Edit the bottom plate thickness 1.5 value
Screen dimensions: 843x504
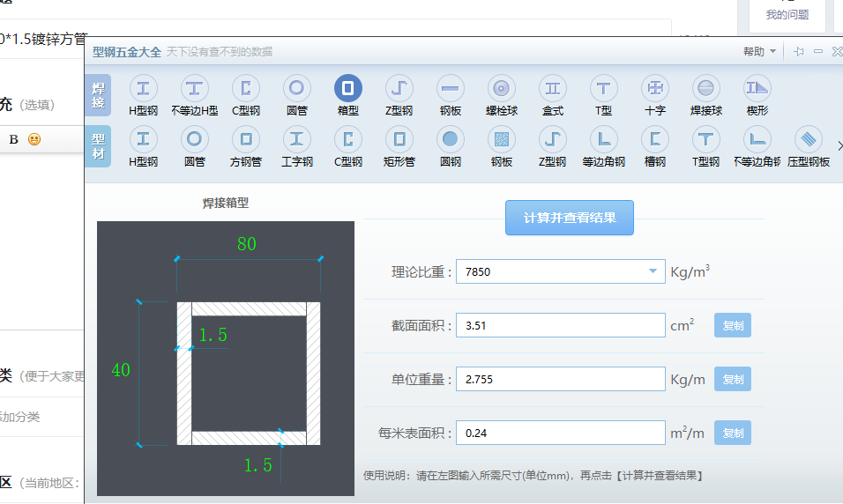point(258,464)
